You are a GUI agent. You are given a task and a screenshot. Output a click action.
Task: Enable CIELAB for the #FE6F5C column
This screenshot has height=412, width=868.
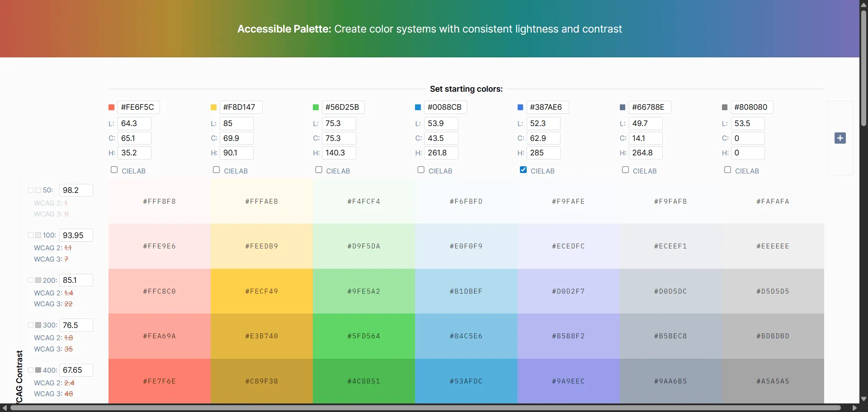114,170
